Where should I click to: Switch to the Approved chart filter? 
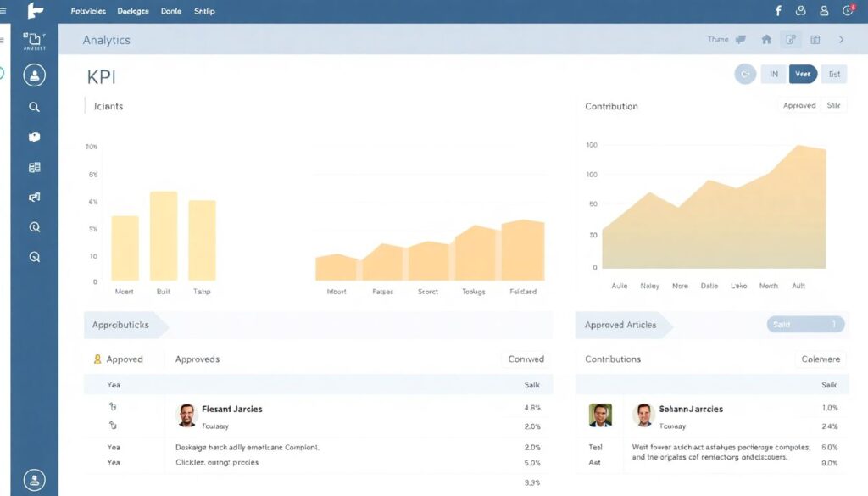[798, 106]
